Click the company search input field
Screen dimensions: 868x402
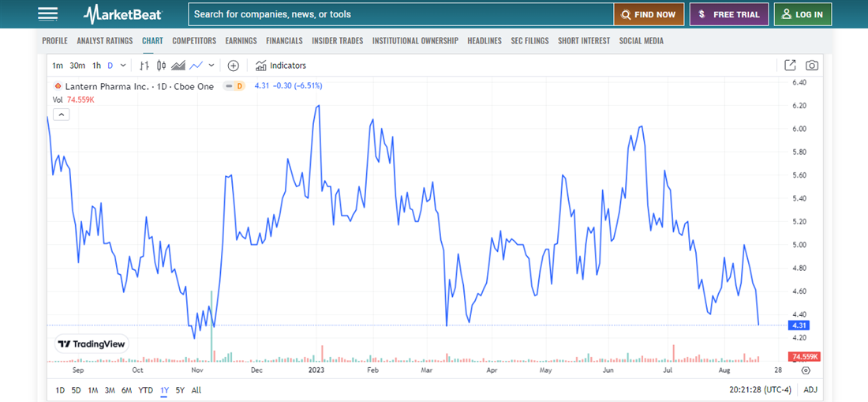(x=401, y=14)
